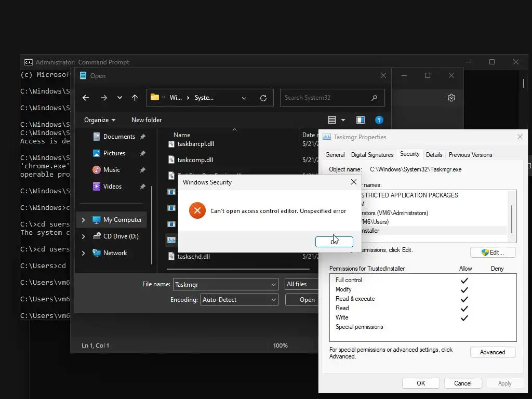Viewport: 532px width, 399px height.
Task: Click the search magnifier icon
Action: (x=374, y=98)
